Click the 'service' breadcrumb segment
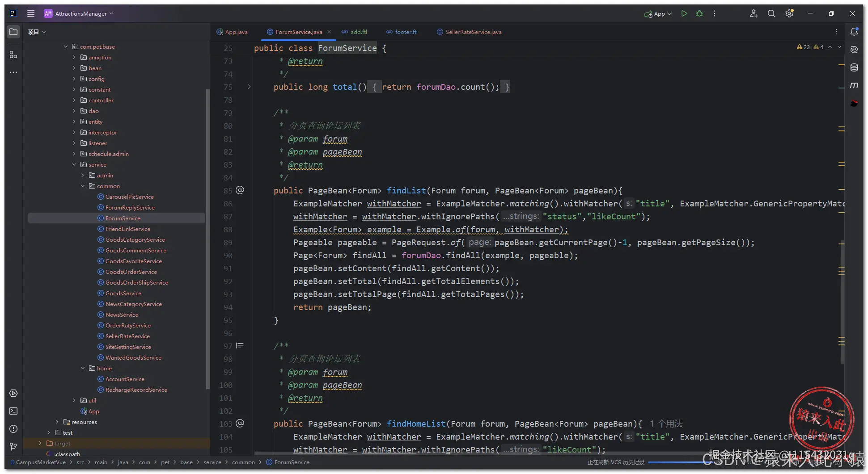868x474 pixels. [x=212, y=462]
